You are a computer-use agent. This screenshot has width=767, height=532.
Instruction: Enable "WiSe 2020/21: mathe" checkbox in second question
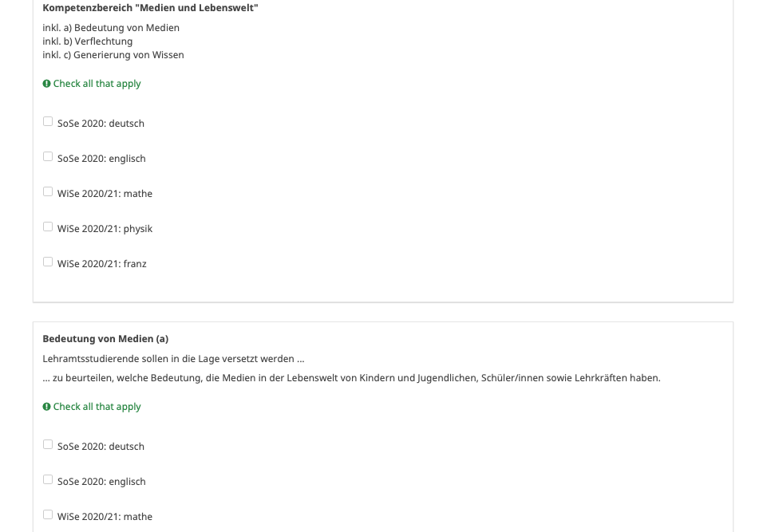(x=48, y=515)
